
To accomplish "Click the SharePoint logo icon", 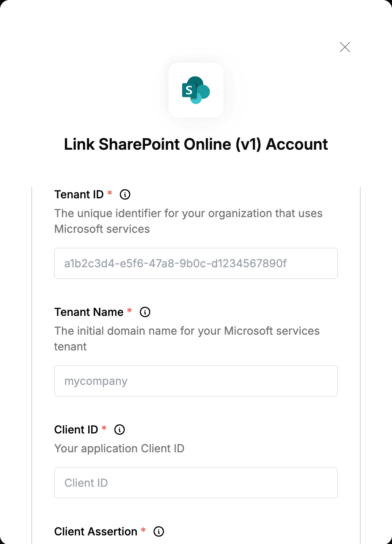I will (196, 90).
